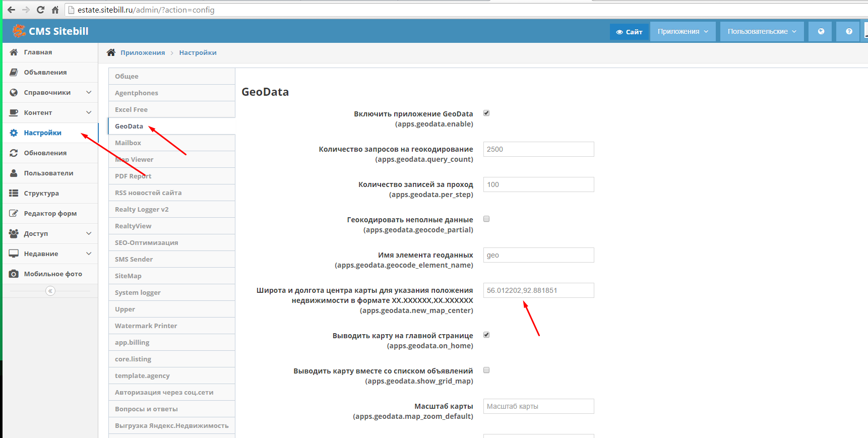The width and height of the screenshot is (868, 438).
Task: Open the template.agency settings tab
Action: click(172, 376)
